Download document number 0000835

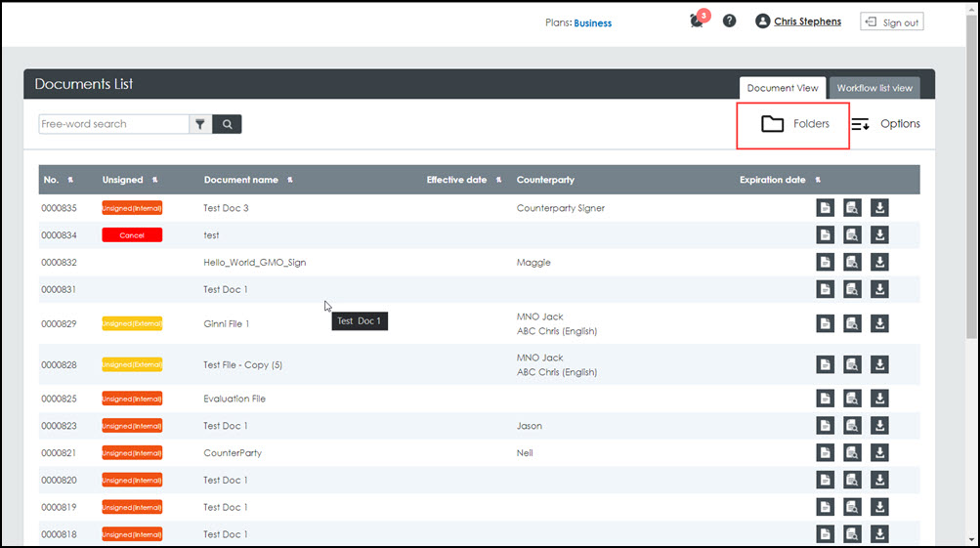pyautogui.click(x=879, y=208)
